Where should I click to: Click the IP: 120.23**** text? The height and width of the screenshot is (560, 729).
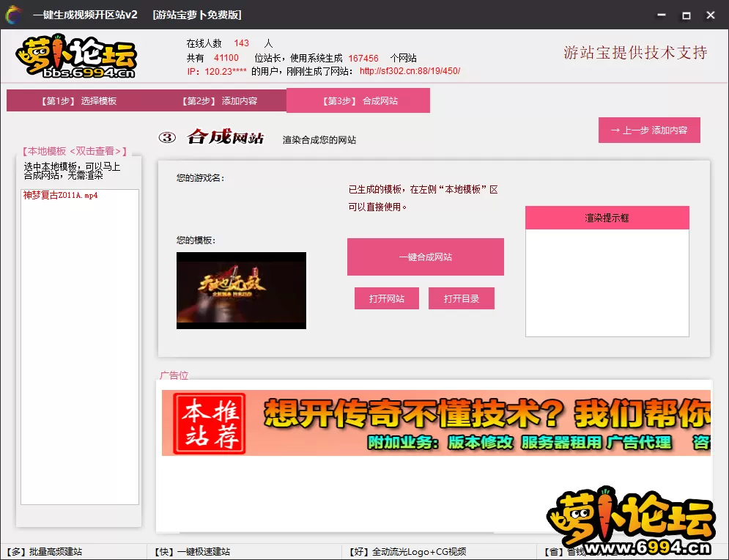217,72
